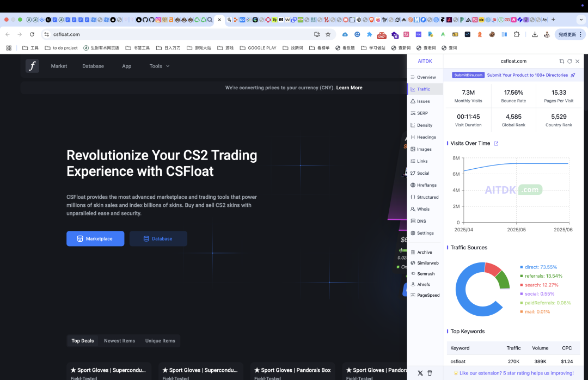Open Whois in AITDK sidebar

(x=425, y=209)
